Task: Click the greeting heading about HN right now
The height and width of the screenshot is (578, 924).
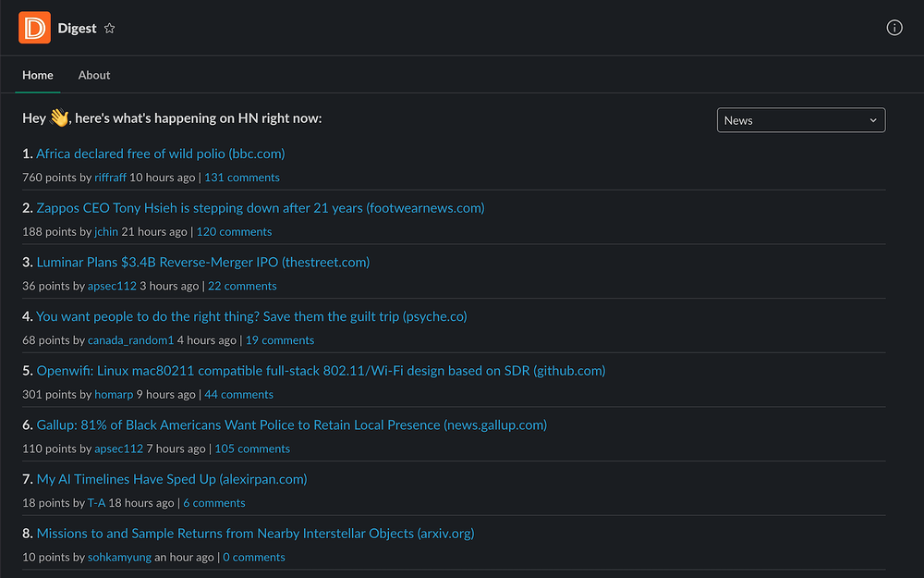Action: pos(172,118)
